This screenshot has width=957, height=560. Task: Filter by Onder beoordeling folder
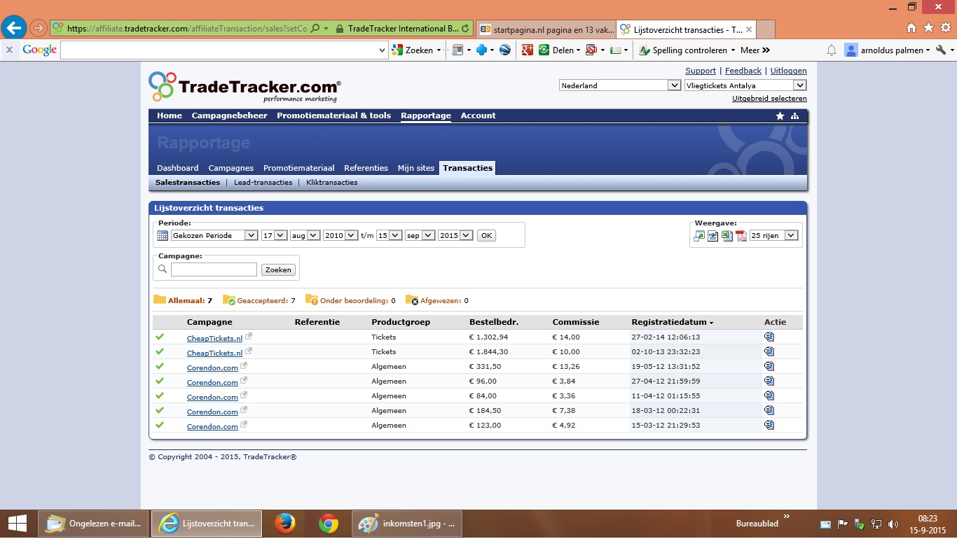tap(350, 300)
